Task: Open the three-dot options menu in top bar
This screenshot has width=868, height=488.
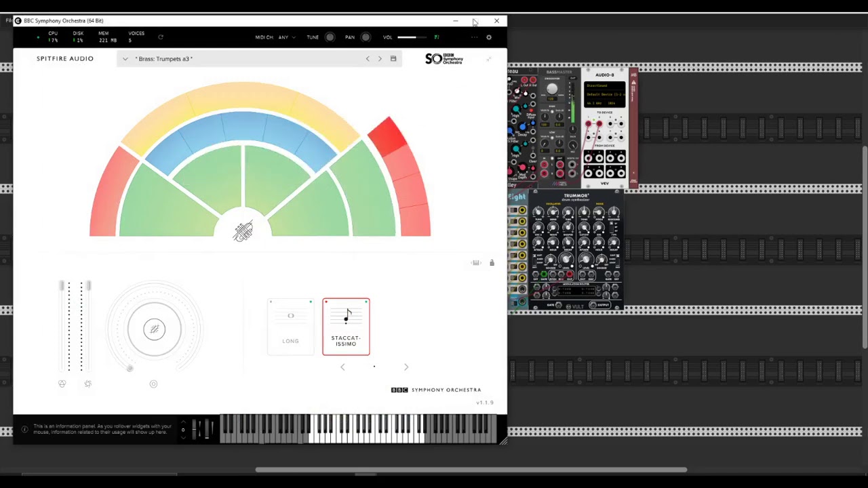Action: tap(475, 37)
